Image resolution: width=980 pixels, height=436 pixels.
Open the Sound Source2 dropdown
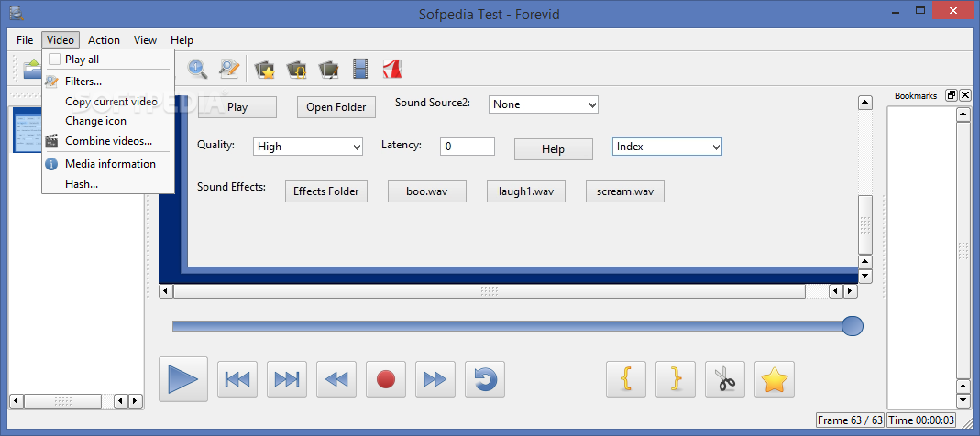pyautogui.click(x=543, y=105)
